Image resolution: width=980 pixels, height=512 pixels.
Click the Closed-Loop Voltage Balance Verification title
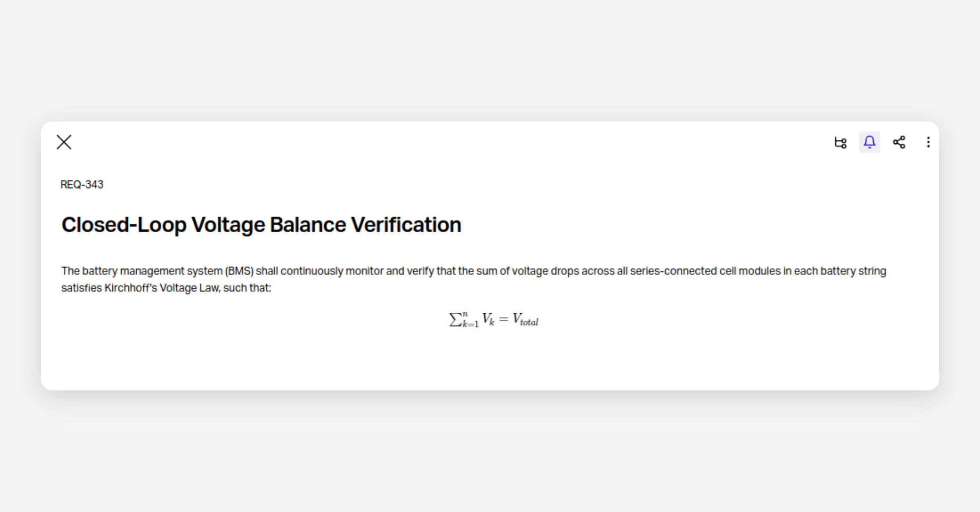(x=261, y=225)
